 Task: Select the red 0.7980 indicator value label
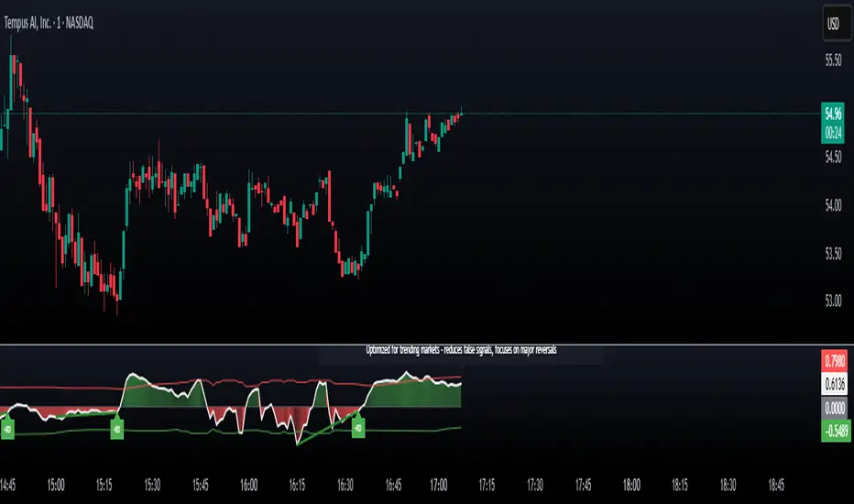835,361
